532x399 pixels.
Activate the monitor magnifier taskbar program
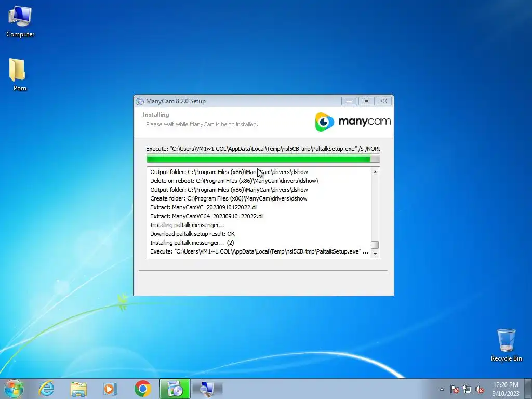point(207,389)
